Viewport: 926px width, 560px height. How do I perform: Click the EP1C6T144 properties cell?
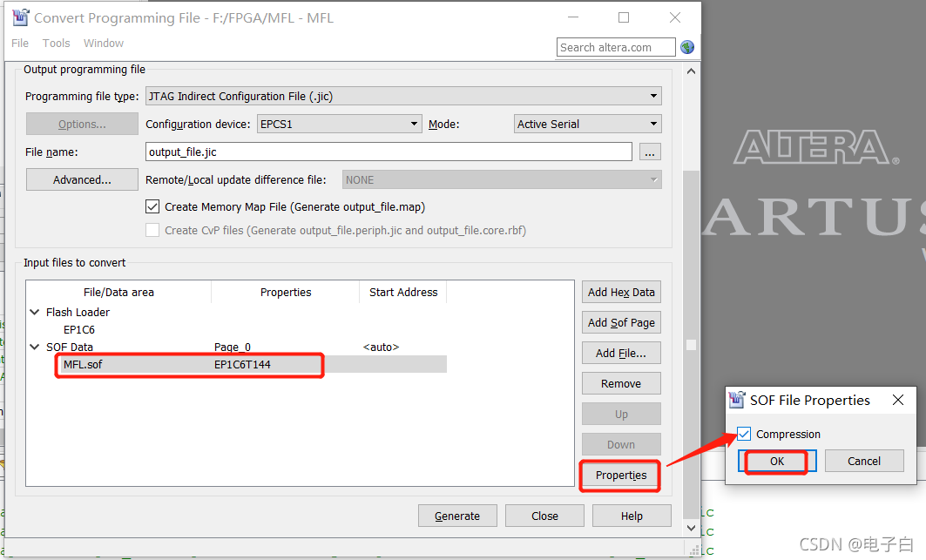(242, 364)
